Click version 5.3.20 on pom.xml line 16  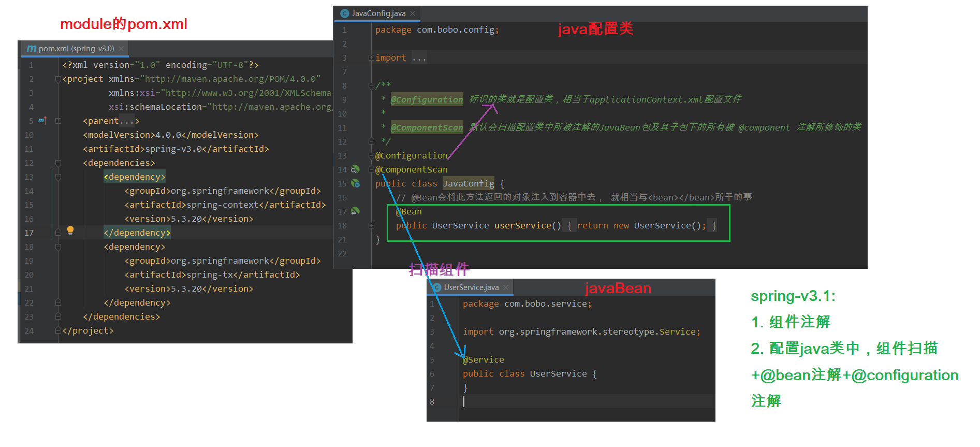[186, 219]
